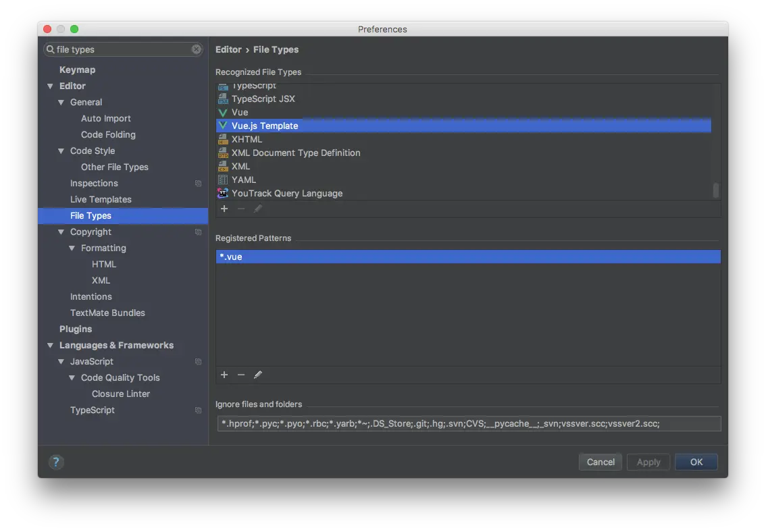Collapse the Code Quality Tools node

(72, 378)
